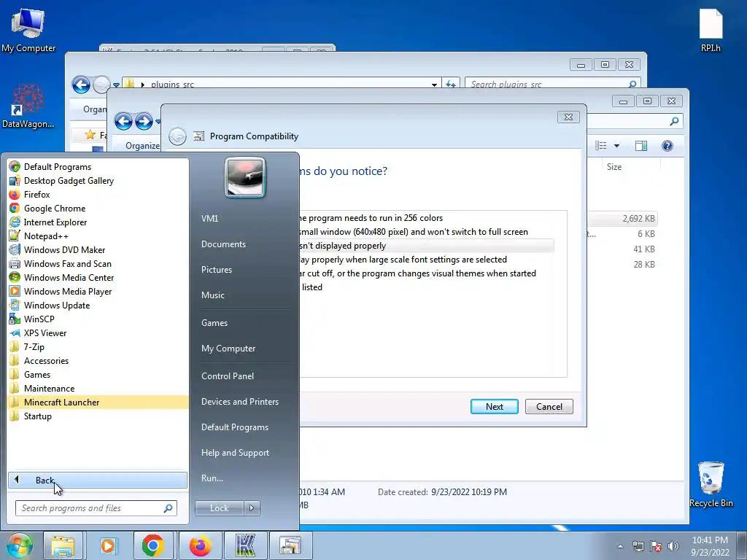Go Back to the main Start menu
Viewport: 747px width, 560px height.
click(98, 480)
